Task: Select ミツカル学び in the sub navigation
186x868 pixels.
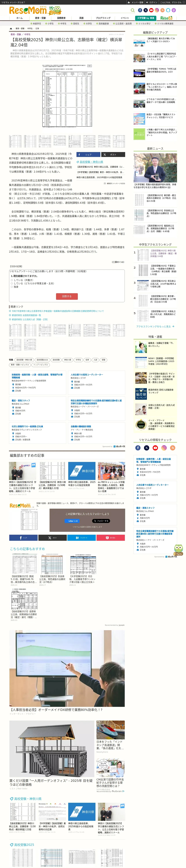Action: click(x=143, y=24)
